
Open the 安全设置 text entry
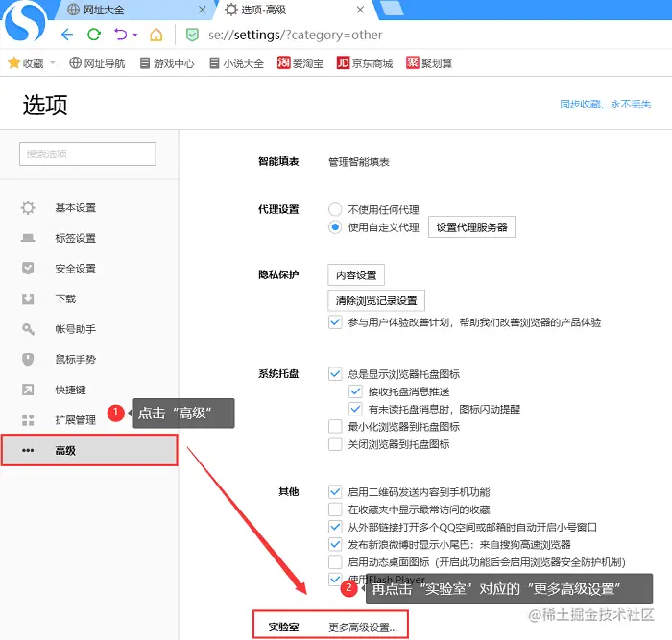[76, 268]
